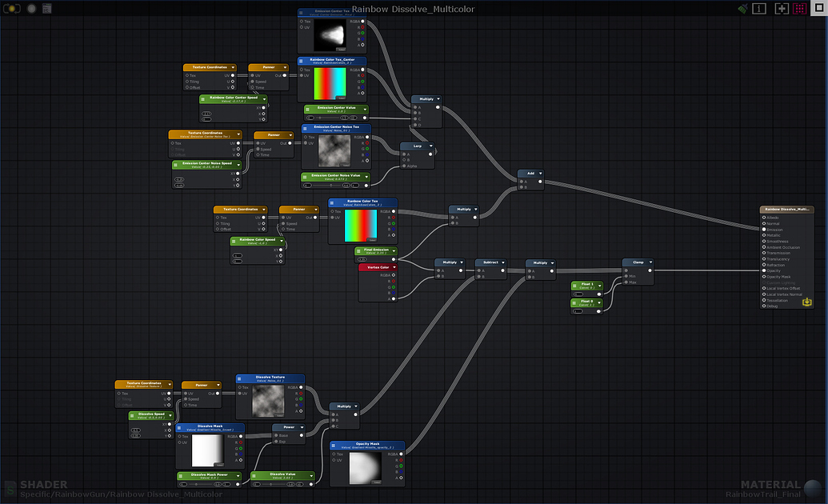Click the focus-on-selection crosshair icon
This screenshot has height=504, width=828.
782,9
